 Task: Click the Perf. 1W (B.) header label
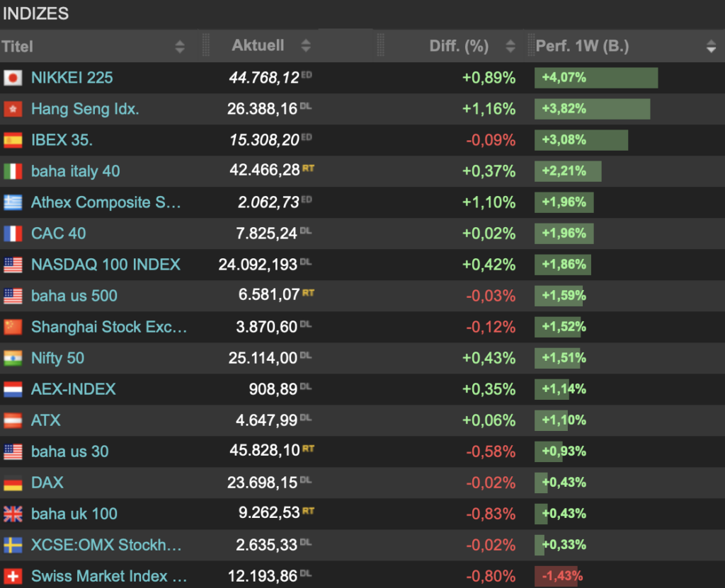click(x=582, y=46)
